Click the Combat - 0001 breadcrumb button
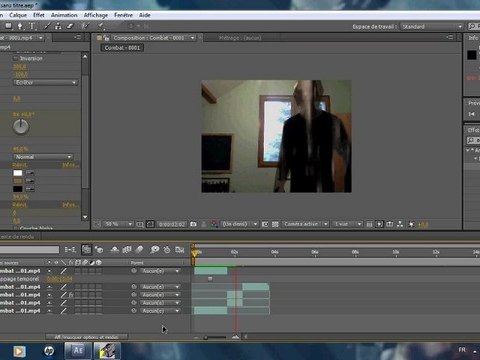 [122, 48]
